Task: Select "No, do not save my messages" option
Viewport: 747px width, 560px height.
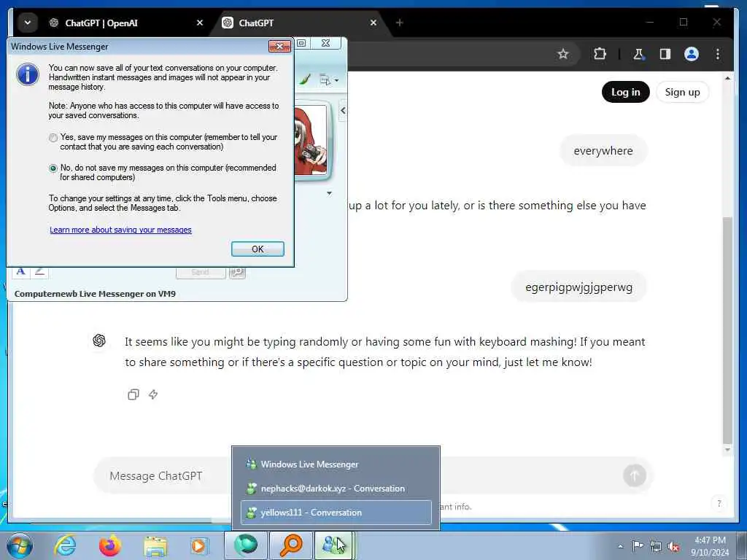Action: [53, 168]
